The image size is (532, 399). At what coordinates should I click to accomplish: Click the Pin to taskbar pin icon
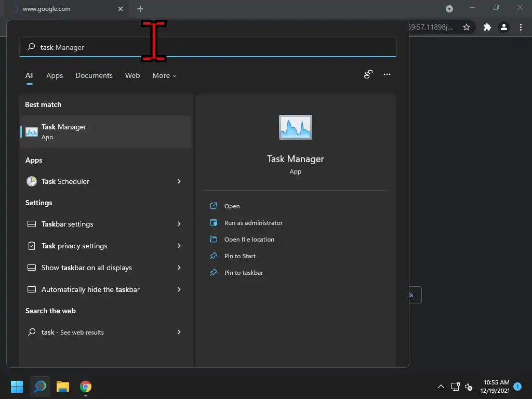pos(214,272)
